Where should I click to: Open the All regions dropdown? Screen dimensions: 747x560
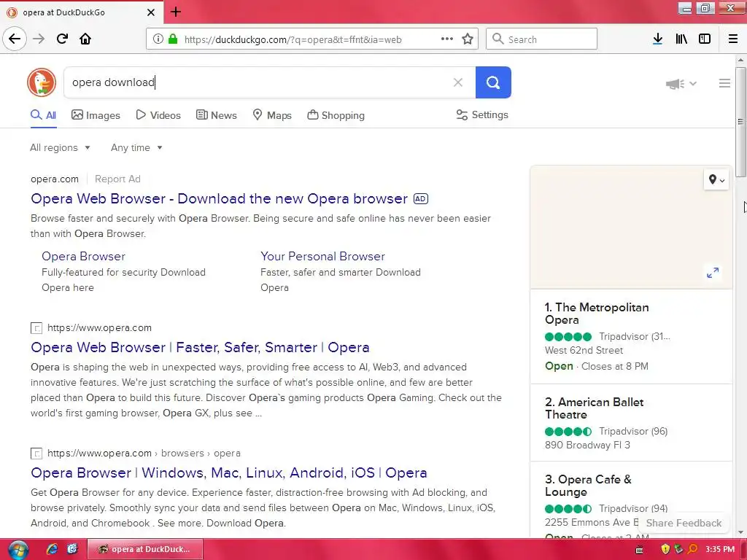click(60, 147)
